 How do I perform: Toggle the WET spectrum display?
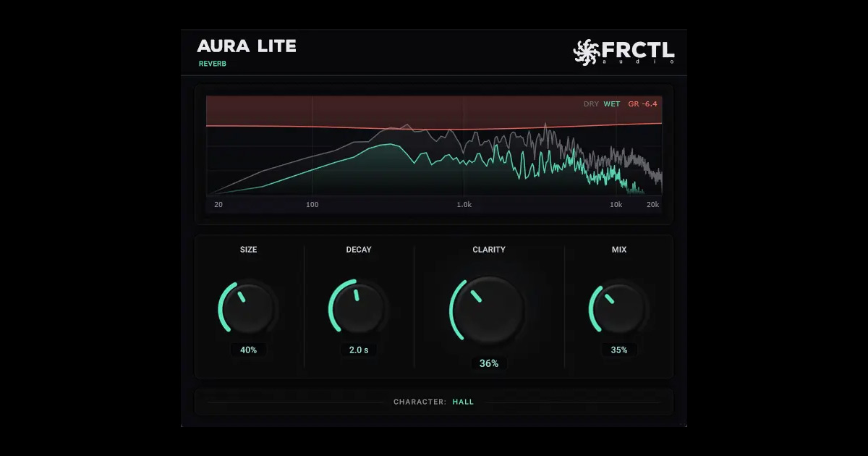612,104
